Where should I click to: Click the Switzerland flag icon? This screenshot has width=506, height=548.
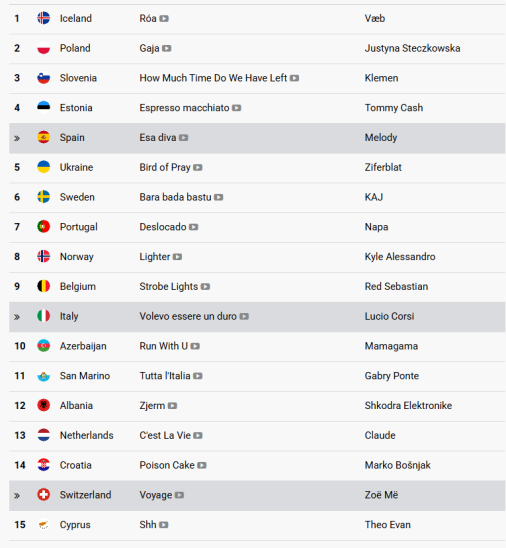44,495
